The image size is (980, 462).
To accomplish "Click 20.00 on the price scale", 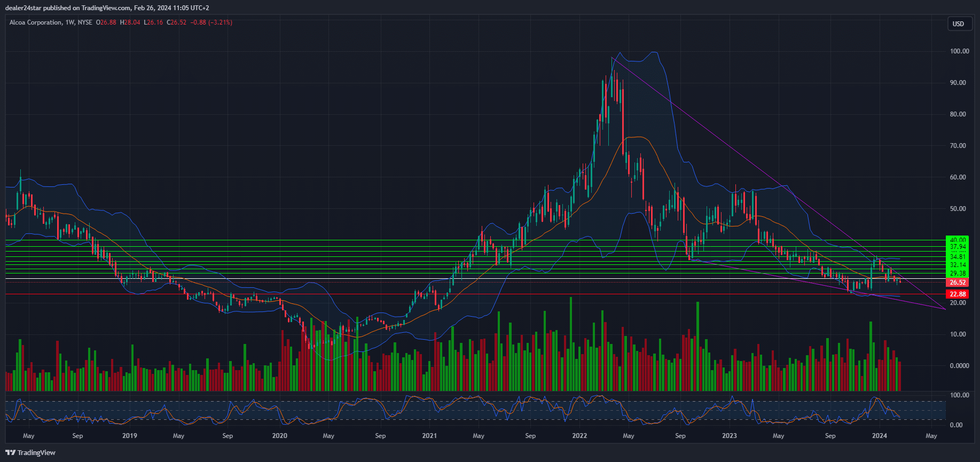I will point(958,303).
